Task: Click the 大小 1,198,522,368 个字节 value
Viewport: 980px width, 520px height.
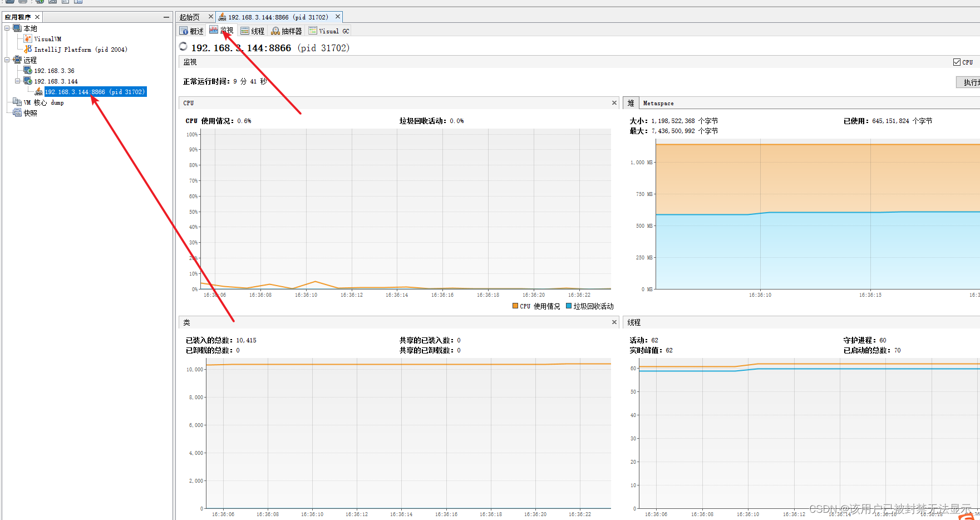Action: click(684, 121)
